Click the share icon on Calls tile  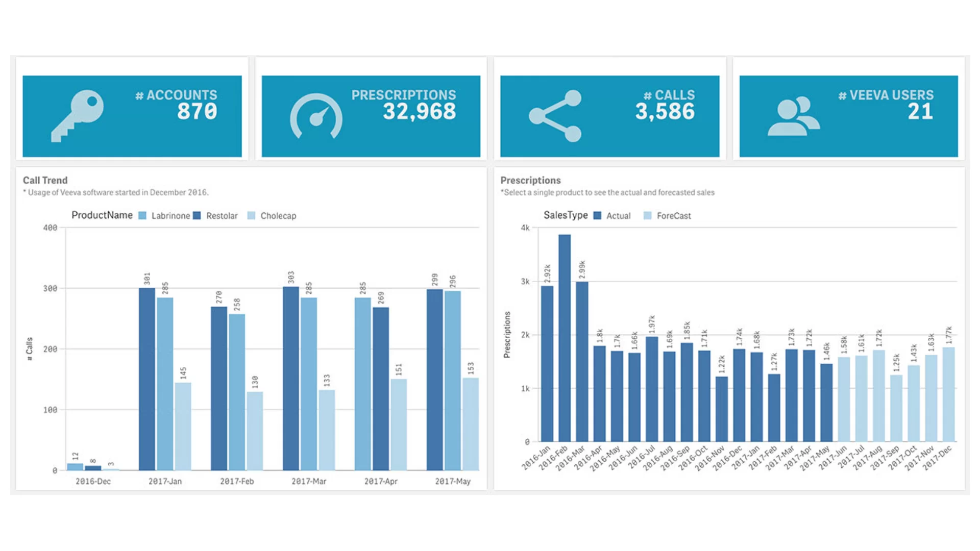tap(555, 116)
